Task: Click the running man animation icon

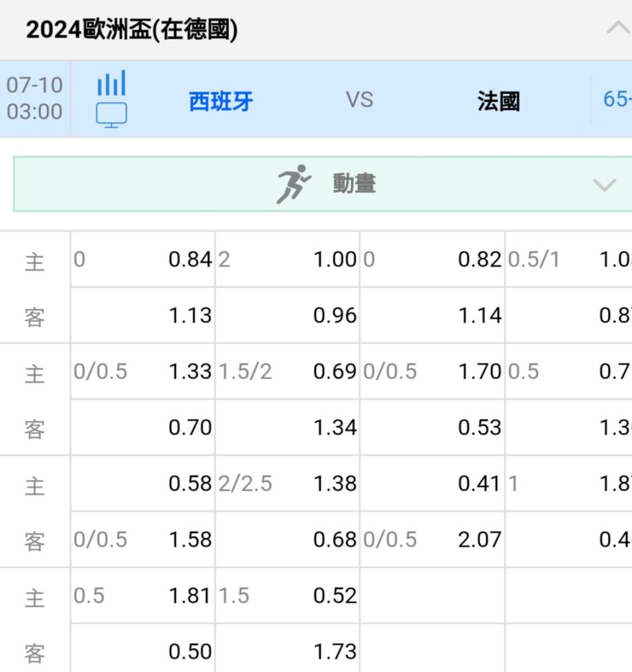Action: click(294, 183)
